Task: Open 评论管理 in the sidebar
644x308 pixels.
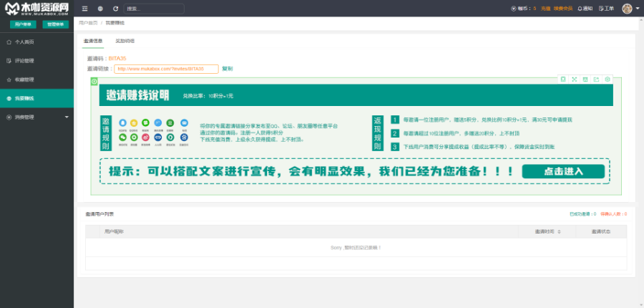Action: 24,61
